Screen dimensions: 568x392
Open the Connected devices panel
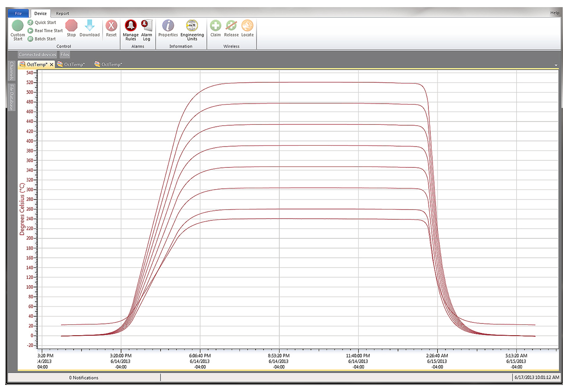(x=37, y=55)
